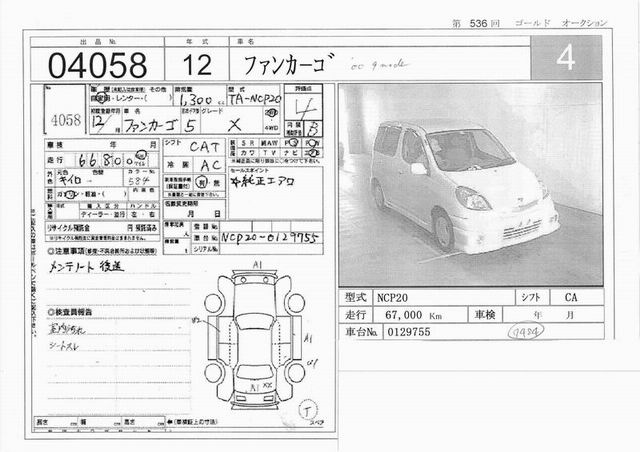This screenshot has height=452, width=640.
Task: Click the リサイクル預託金 label
Action: 69,228
